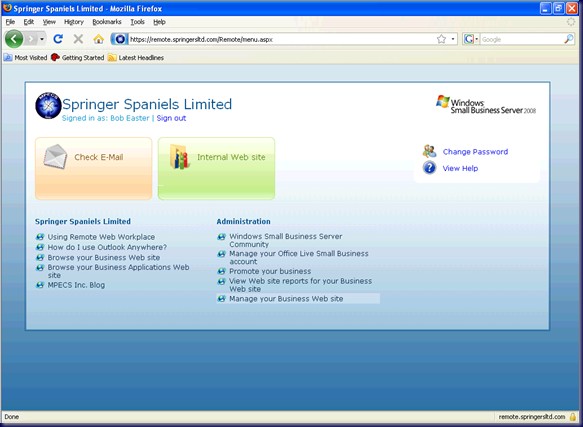
Task: Click the Administration section heading
Action: pyautogui.click(x=244, y=222)
